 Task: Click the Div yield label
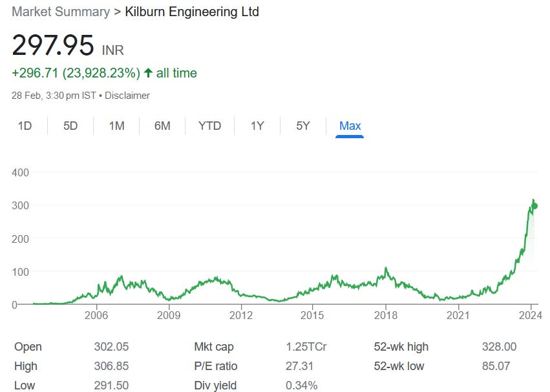(215, 386)
